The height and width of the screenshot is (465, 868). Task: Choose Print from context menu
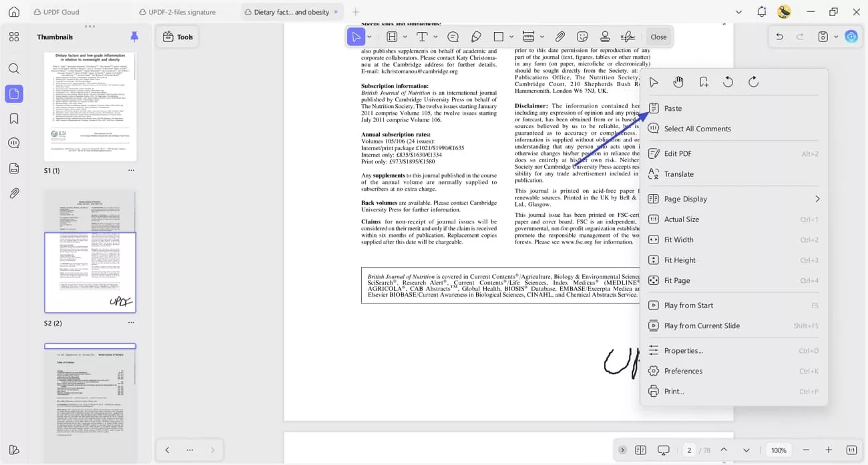[x=733, y=392]
